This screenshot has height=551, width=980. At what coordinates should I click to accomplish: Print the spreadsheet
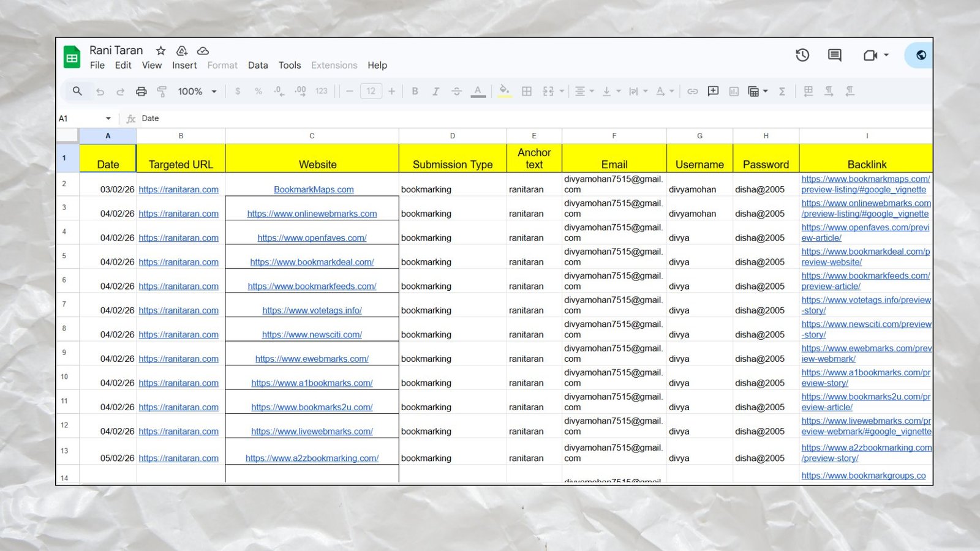[141, 92]
